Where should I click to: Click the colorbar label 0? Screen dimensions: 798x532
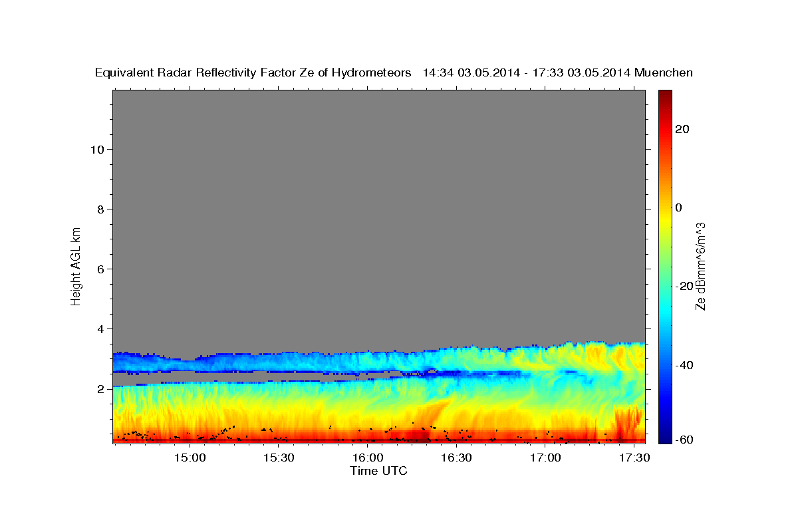pyautogui.click(x=678, y=207)
